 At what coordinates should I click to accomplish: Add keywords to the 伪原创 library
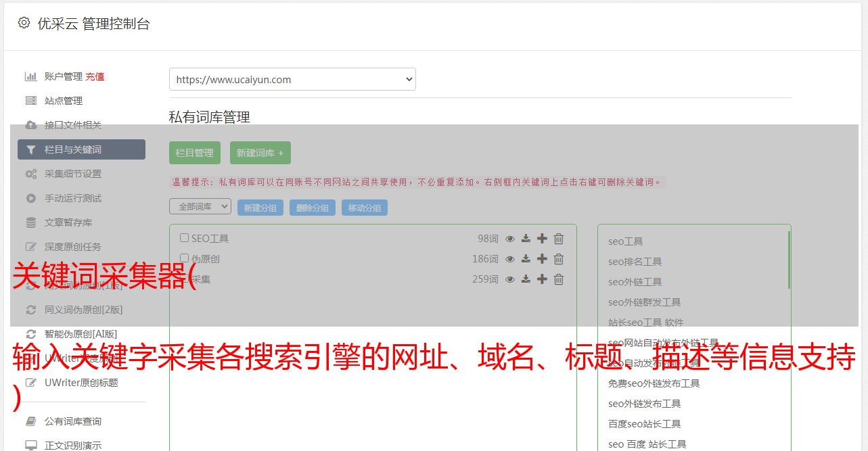click(x=542, y=259)
